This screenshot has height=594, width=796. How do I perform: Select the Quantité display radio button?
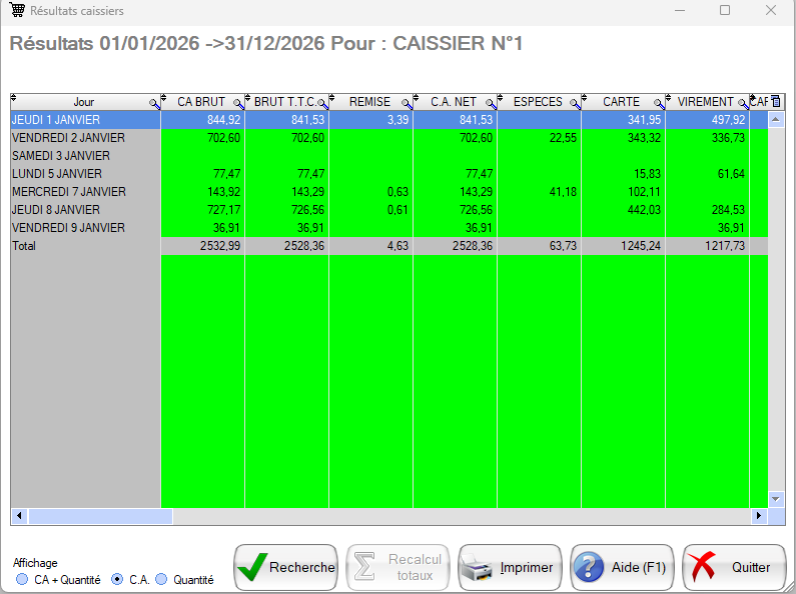point(161,579)
